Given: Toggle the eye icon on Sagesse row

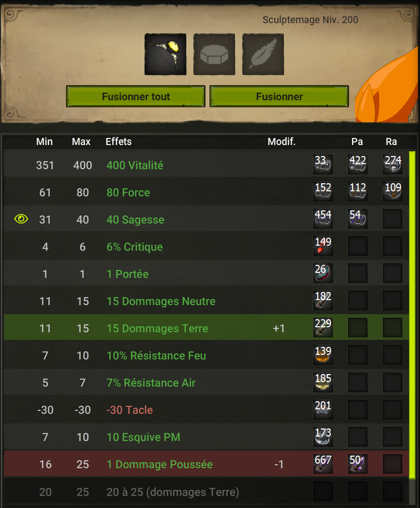Looking at the screenshot, I should [21, 219].
